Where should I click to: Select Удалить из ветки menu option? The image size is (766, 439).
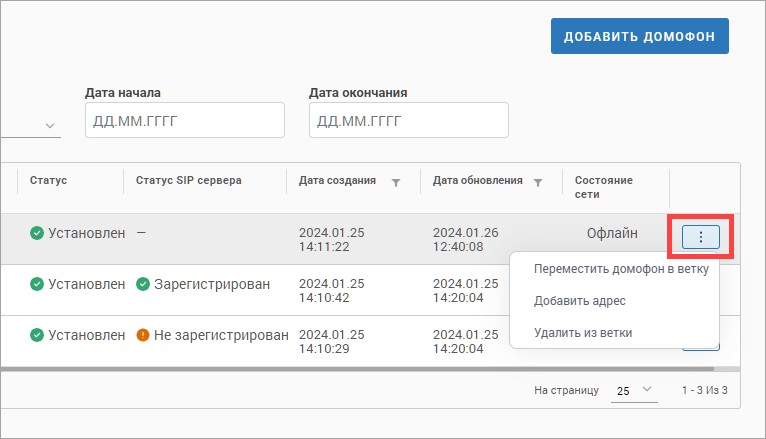pyautogui.click(x=583, y=332)
